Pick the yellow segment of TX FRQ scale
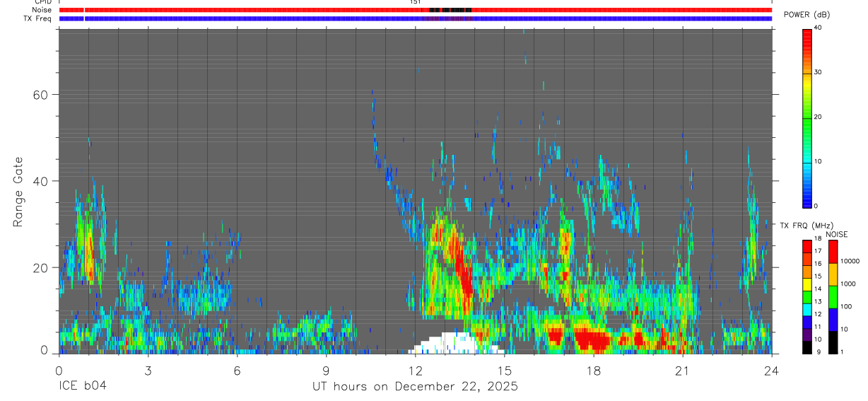 pos(807,284)
